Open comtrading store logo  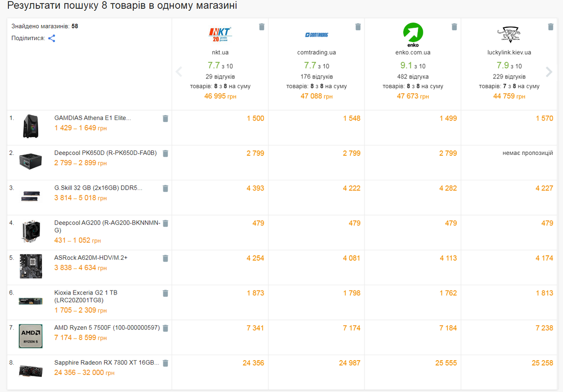coord(317,35)
